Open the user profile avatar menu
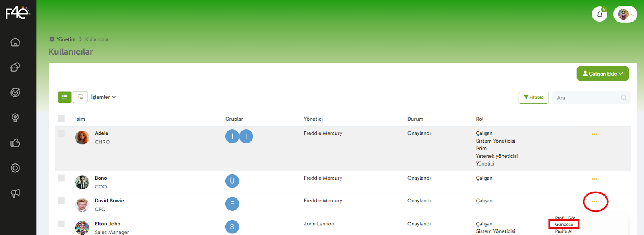 click(625, 14)
